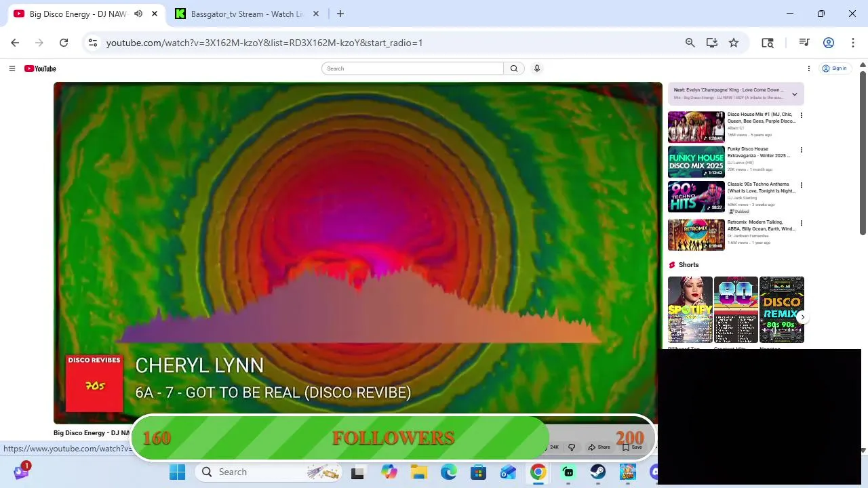Open the Disco House Mix #1 video thumbnail
This screenshot has height=488, width=868.
point(696,127)
